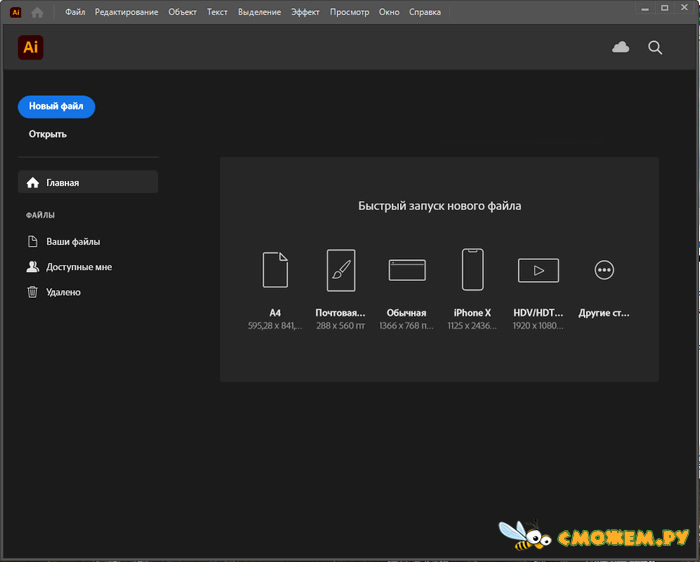Click the Быстрый запуск нового файла heading
700x562 pixels.
(x=439, y=206)
